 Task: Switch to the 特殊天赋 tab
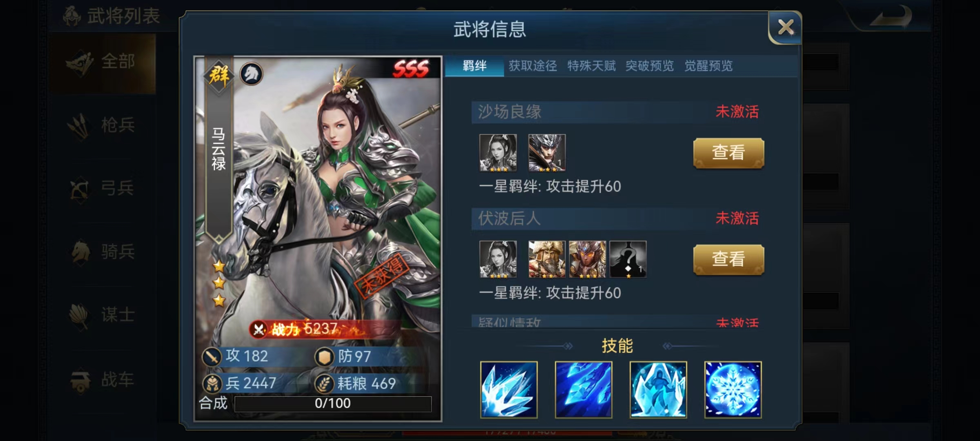tap(592, 66)
